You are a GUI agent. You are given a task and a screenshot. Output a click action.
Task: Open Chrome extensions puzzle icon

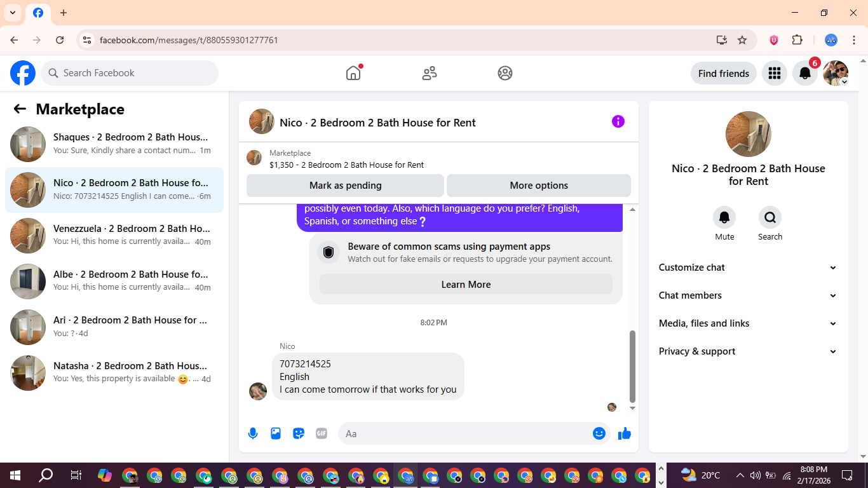click(x=797, y=40)
